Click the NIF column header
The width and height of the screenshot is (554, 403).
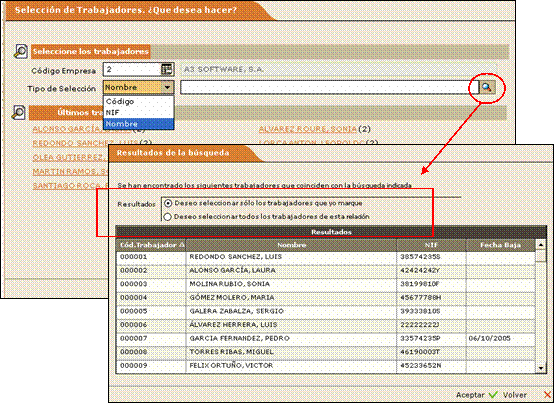(431, 245)
